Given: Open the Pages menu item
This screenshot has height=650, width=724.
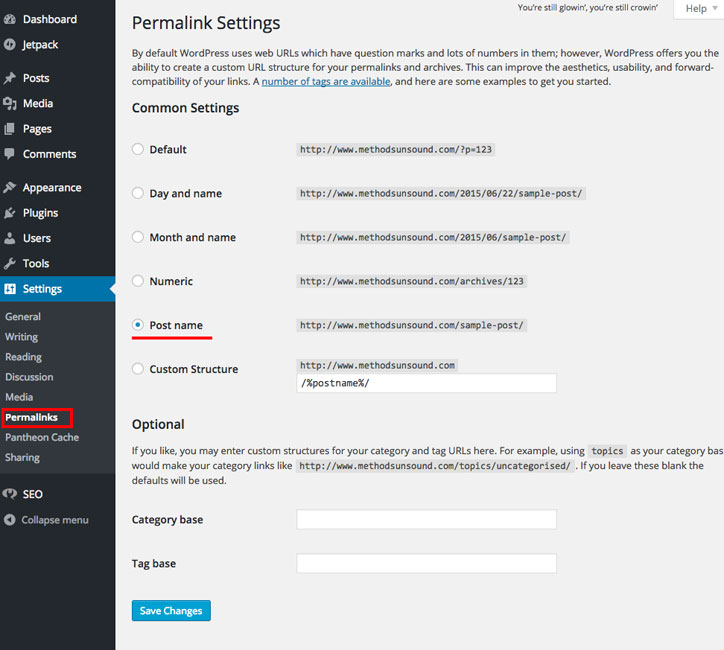Looking at the screenshot, I should click(37, 129).
